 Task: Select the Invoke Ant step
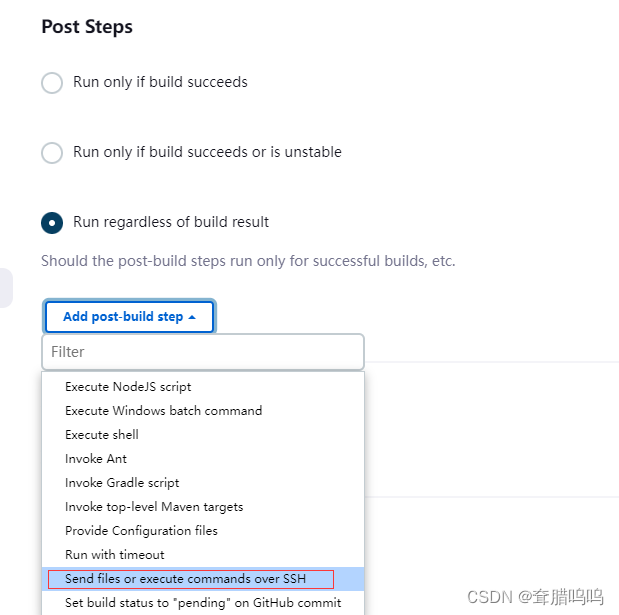(96, 459)
